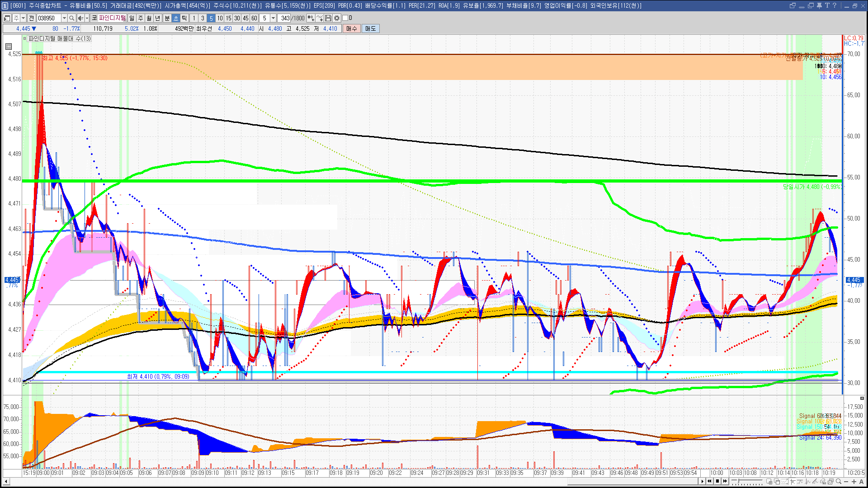The image size is (868, 488).
Task: Click the 매수 buy button
Action: [352, 28]
